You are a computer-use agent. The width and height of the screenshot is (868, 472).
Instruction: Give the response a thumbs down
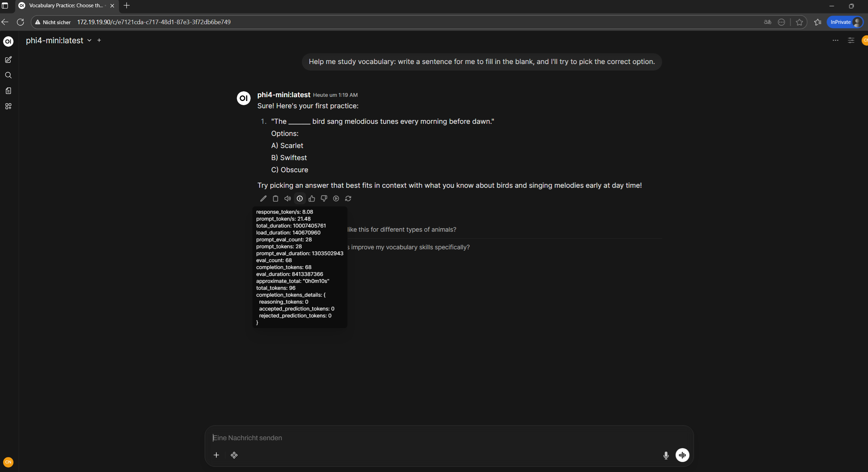click(x=324, y=198)
